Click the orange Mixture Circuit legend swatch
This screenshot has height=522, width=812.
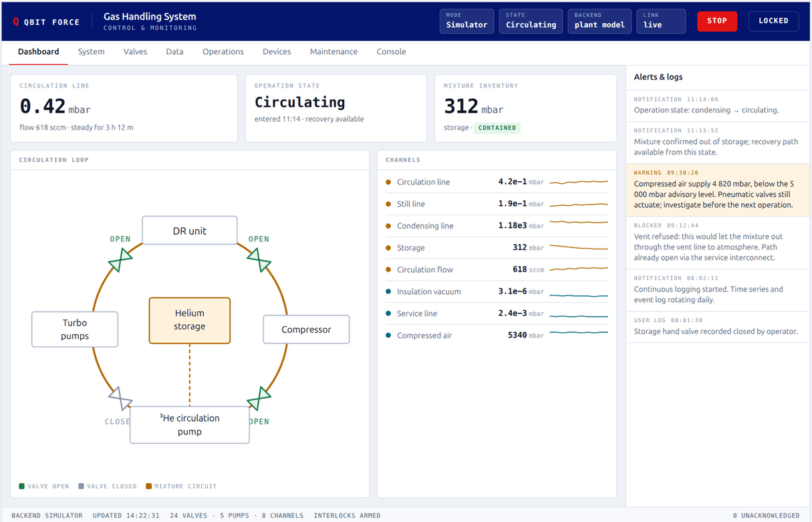148,487
